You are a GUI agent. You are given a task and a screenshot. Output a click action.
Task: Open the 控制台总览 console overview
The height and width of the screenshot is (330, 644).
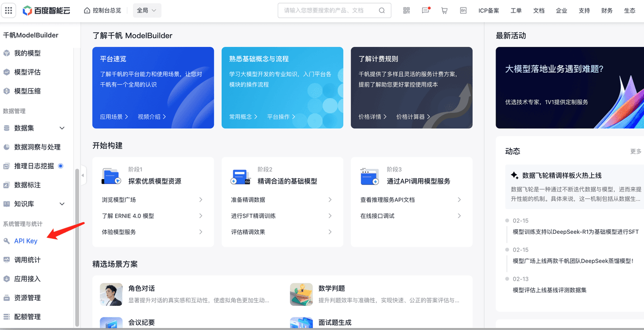click(x=102, y=10)
